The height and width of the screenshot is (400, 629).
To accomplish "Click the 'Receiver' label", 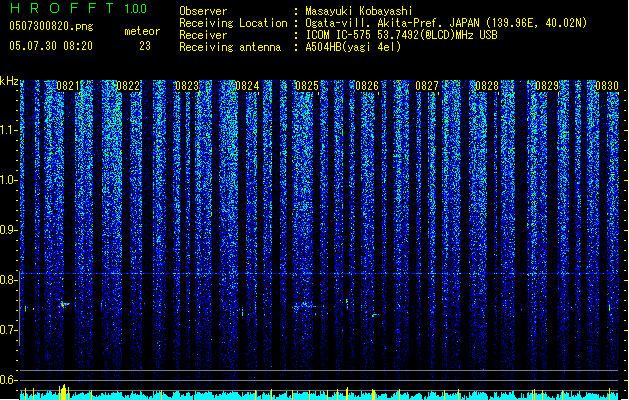I will (x=203, y=35).
